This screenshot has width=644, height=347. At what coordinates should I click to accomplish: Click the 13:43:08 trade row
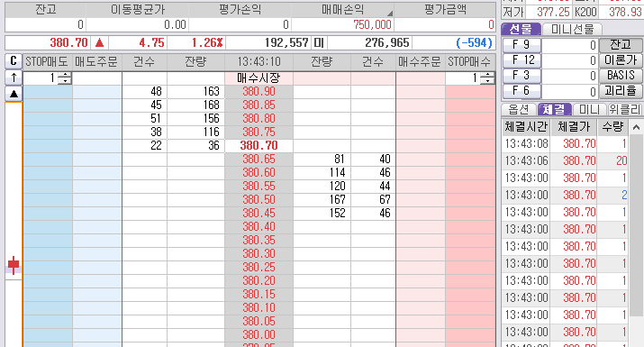565,143
